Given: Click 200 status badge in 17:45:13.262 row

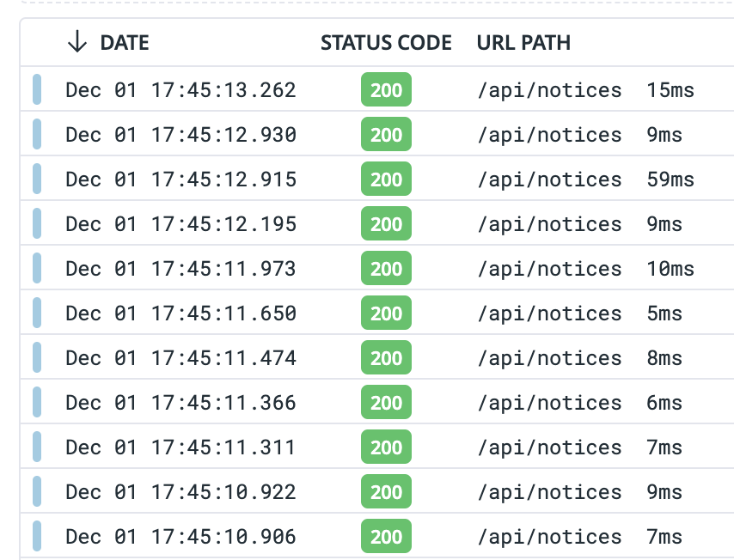Looking at the screenshot, I should click(x=386, y=89).
